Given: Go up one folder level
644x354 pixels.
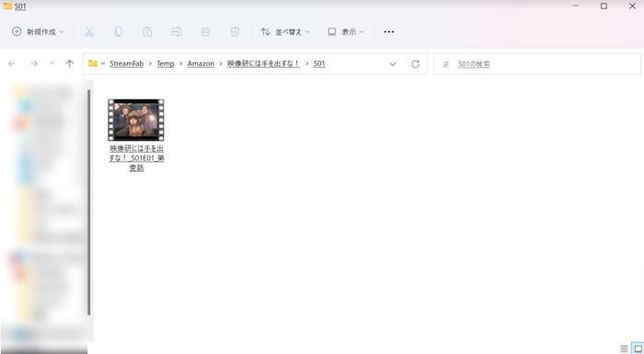Looking at the screenshot, I should click(70, 63).
